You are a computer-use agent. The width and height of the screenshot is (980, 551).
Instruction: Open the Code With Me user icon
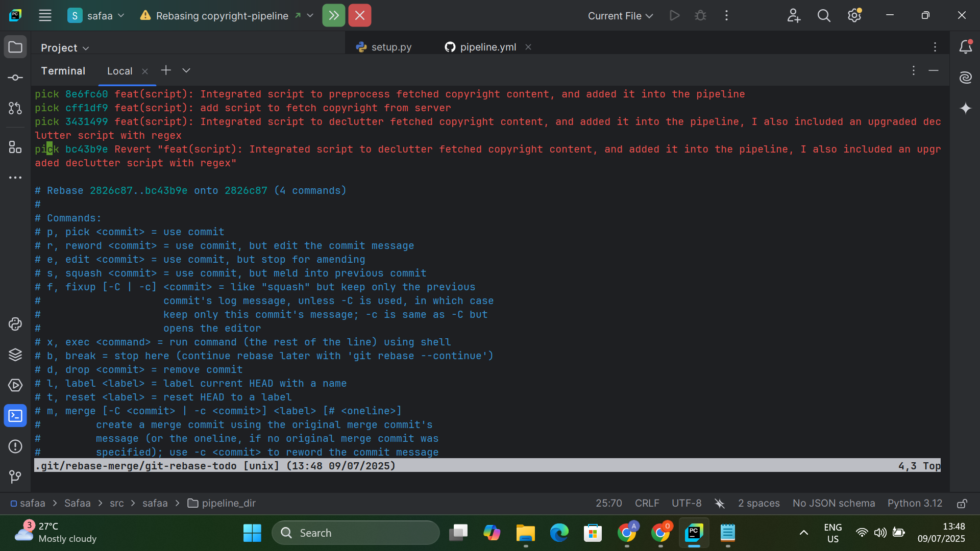point(794,15)
